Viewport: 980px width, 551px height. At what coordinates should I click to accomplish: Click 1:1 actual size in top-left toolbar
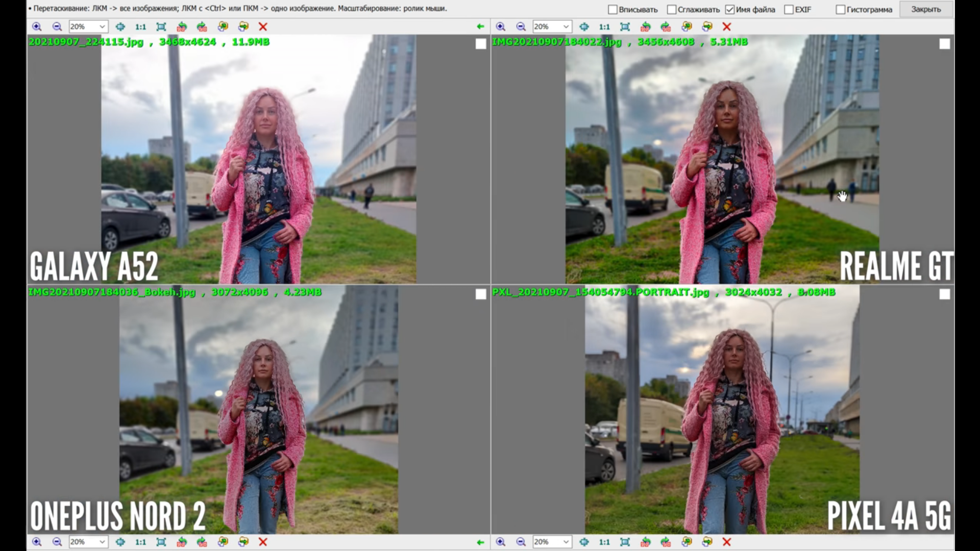(140, 27)
